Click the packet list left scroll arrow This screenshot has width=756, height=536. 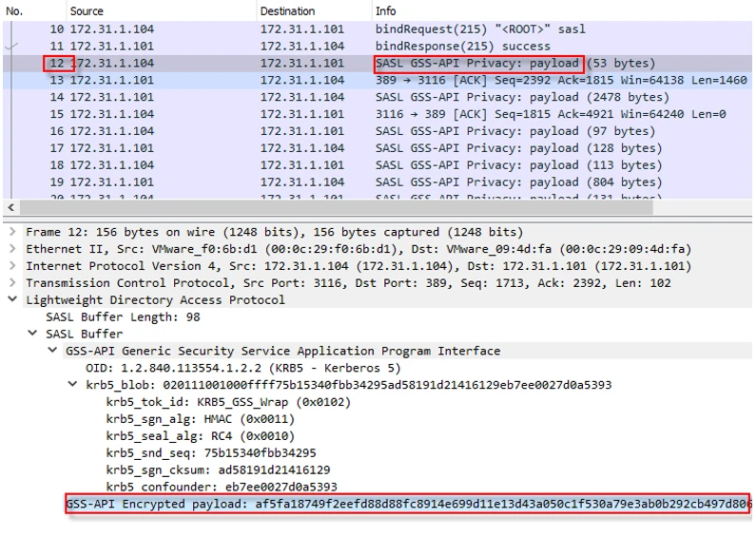pyautogui.click(x=10, y=208)
